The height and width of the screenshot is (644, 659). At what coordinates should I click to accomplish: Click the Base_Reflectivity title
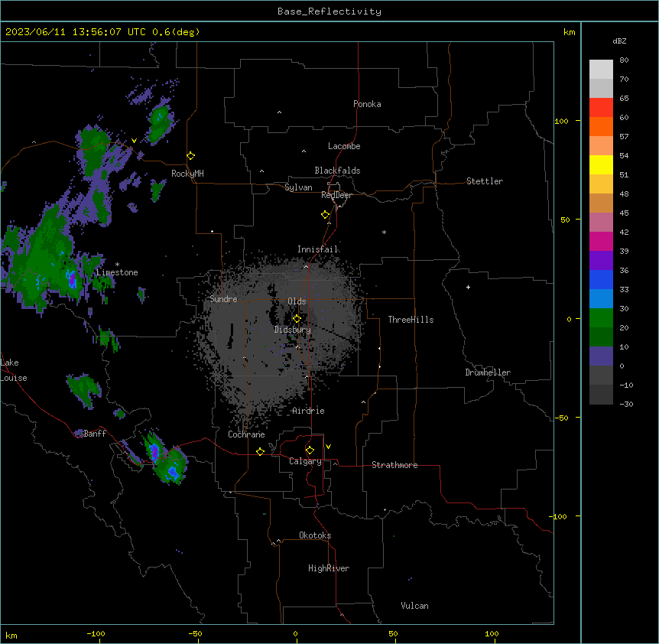[x=329, y=11]
